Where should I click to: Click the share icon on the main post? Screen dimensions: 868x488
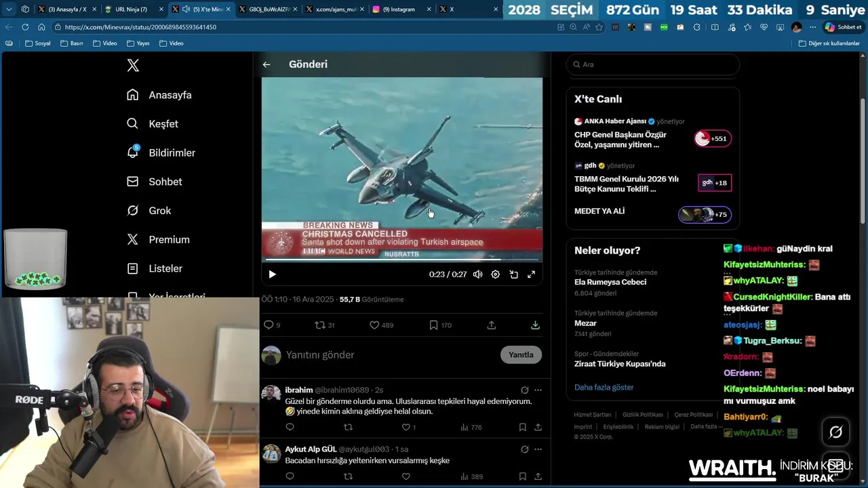point(492,325)
